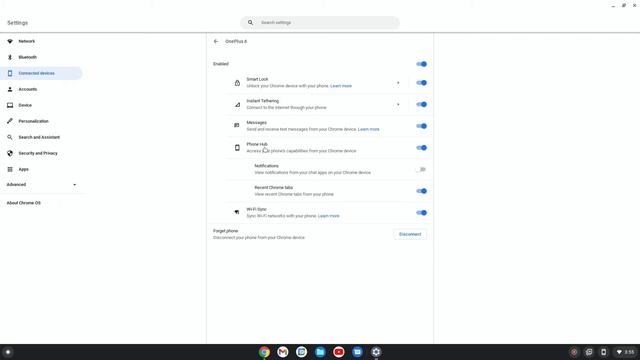Open Learn more link under Smart Lock
The width and height of the screenshot is (640, 360).
[341, 86]
